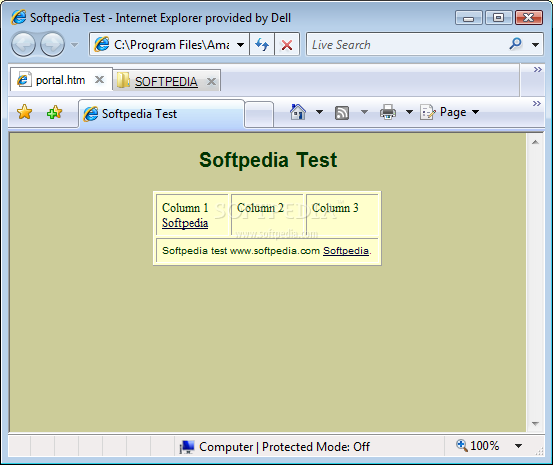Image resolution: width=553 pixels, height=465 pixels.
Task: Click the Forward navigation button
Action: click(52, 44)
